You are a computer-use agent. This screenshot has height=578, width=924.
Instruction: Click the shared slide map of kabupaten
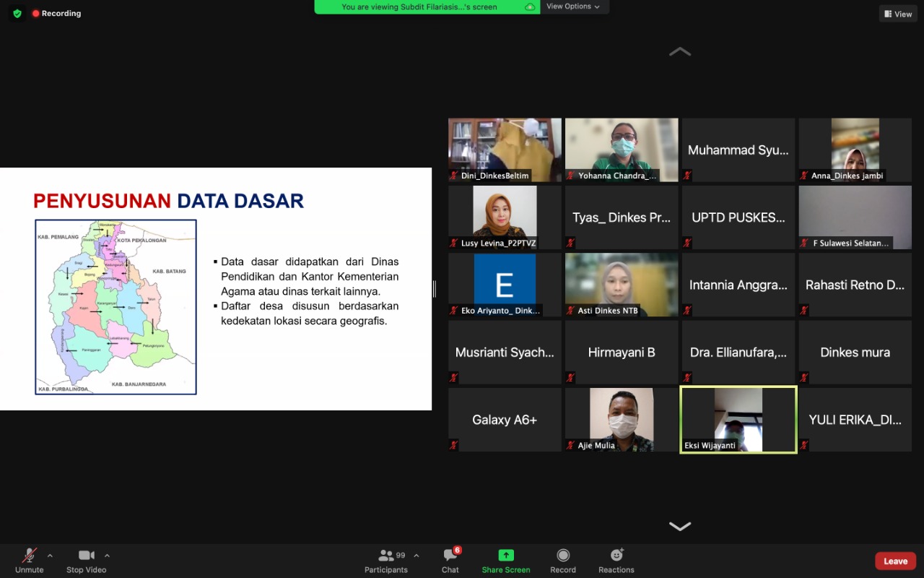(x=115, y=307)
